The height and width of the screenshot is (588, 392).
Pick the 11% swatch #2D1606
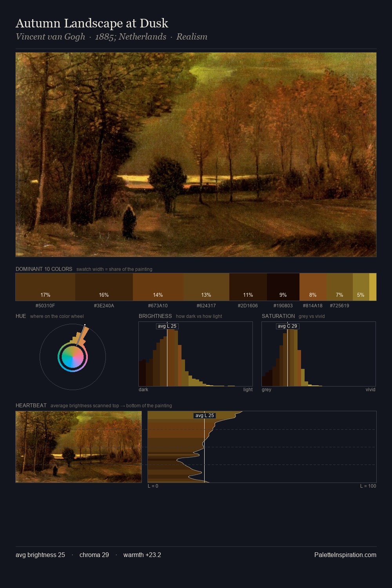(x=248, y=287)
